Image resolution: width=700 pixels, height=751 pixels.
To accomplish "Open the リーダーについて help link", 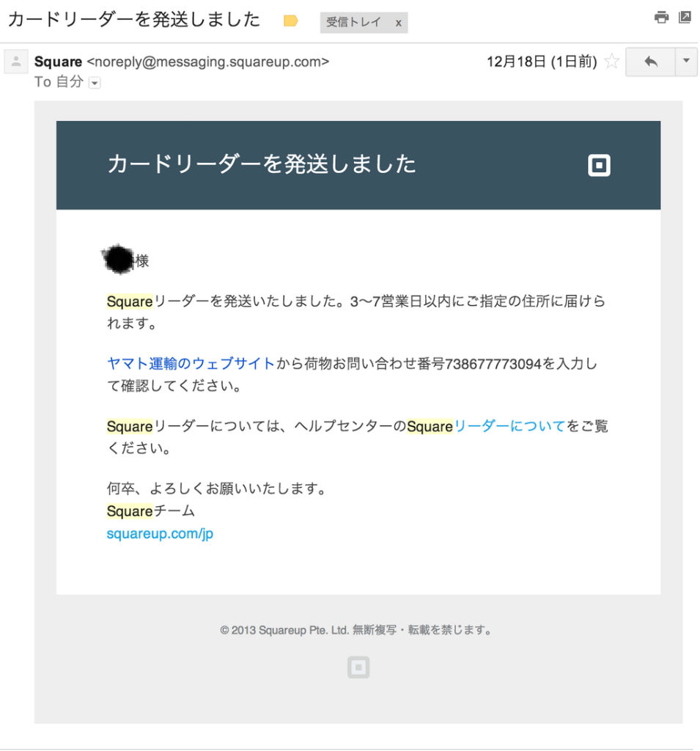I will click(509, 426).
